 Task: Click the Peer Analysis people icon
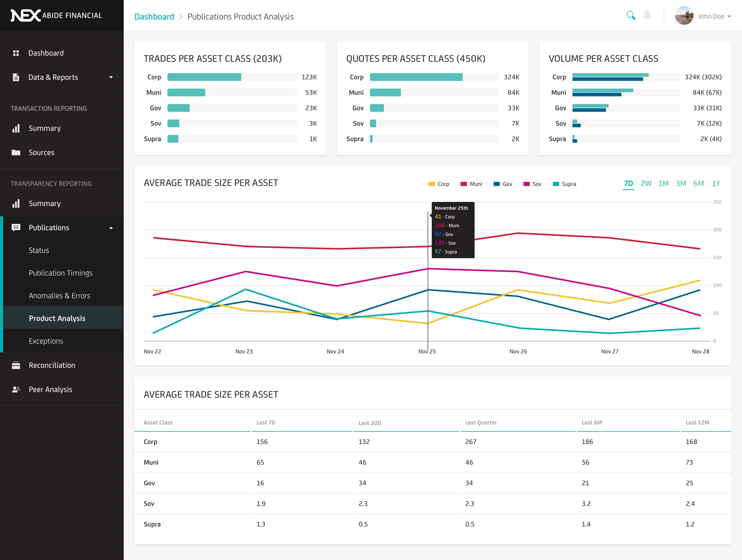[16, 389]
